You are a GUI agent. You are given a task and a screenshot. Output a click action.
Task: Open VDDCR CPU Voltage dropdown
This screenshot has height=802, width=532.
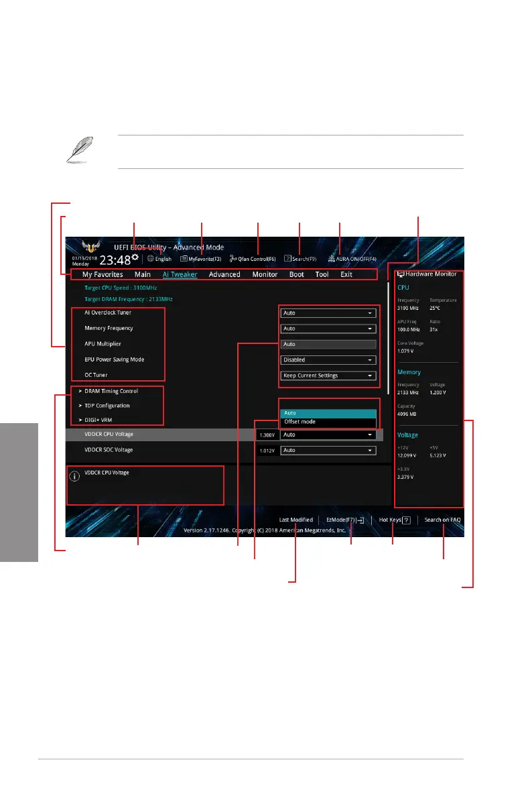coord(328,435)
